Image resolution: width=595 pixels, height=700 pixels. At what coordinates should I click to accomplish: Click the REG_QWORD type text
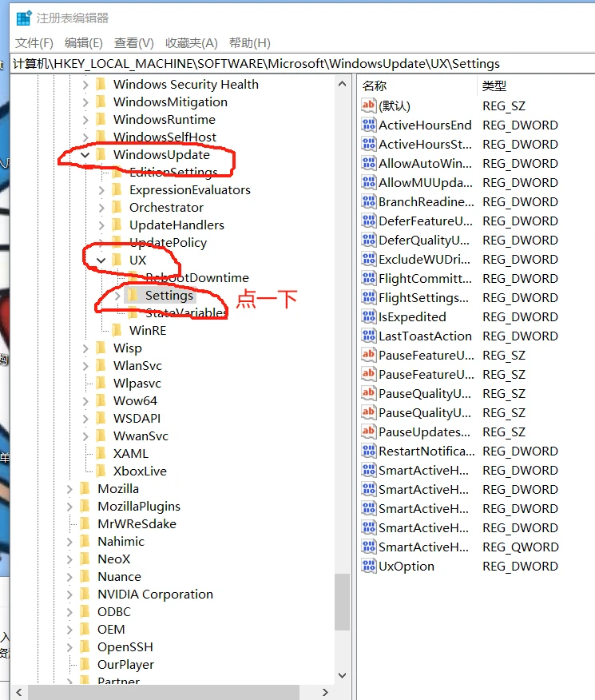pos(521,547)
